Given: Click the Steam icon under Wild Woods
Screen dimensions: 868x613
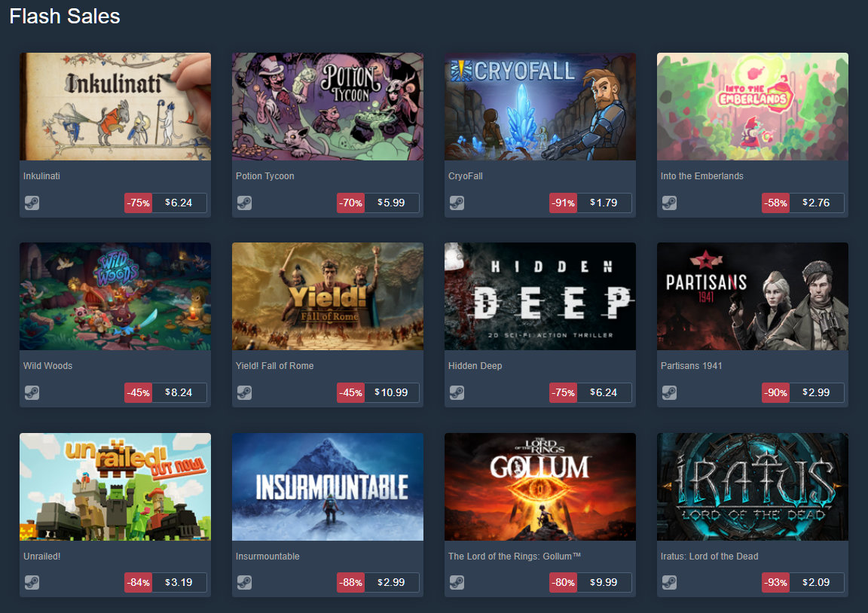Looking at the screenshot, I should (x=32, y=393).
